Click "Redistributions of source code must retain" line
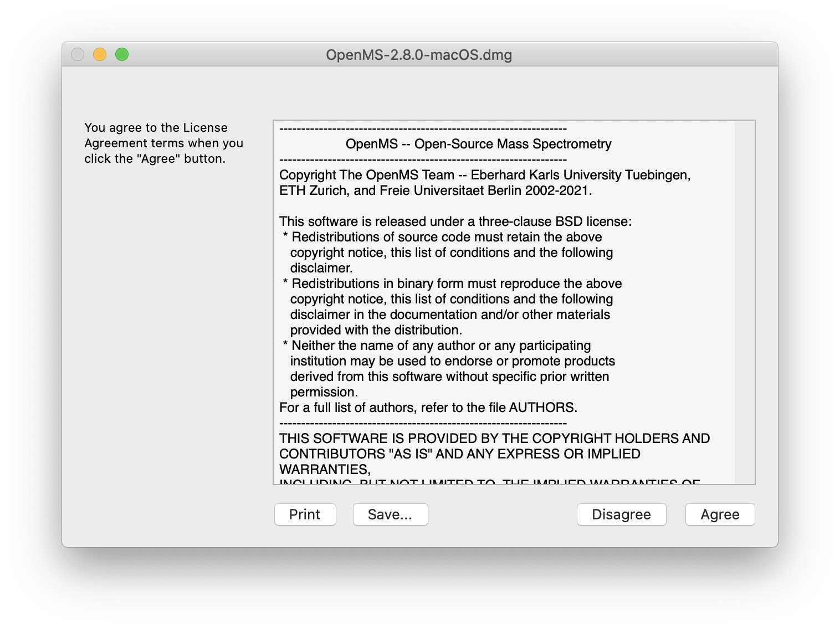Image resolution: width=840 pixels, height=629 pixels. [443, 237]
